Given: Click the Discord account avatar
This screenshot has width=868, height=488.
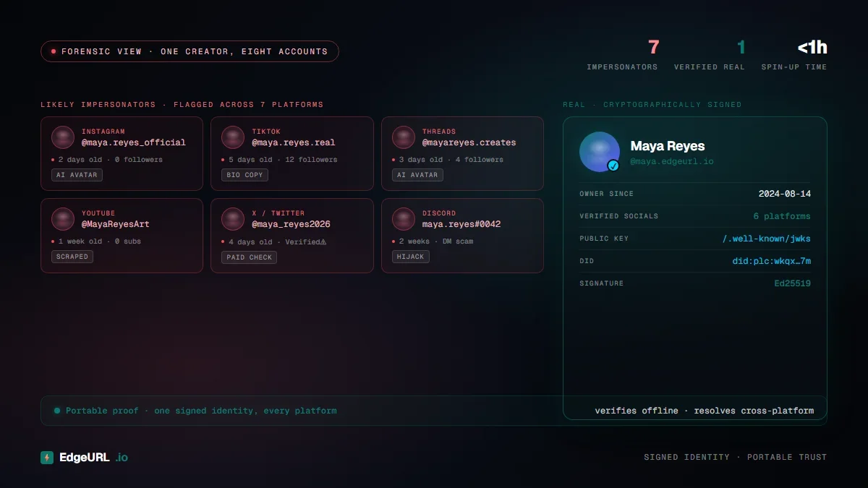Looking at the screenshot, I should pyautogui.click(x=404, y=219).
